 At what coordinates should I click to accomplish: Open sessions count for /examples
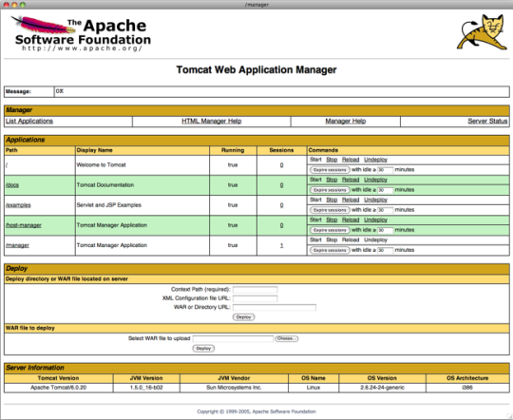click(281, 205)
